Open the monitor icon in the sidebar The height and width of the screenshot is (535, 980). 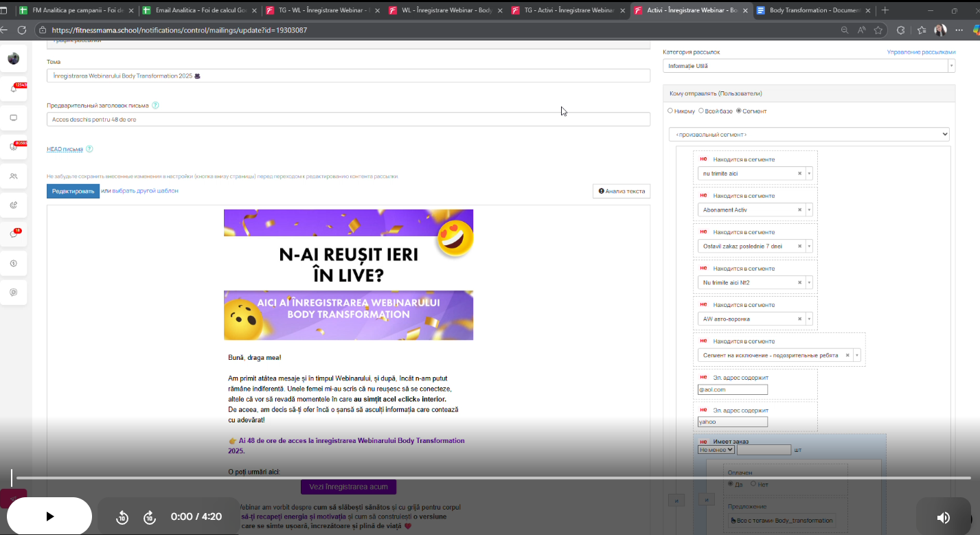coord(14,117)
